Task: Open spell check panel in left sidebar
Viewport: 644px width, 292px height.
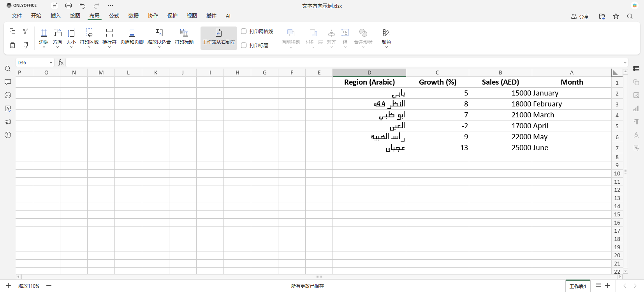Action: [x=8, y=109]
